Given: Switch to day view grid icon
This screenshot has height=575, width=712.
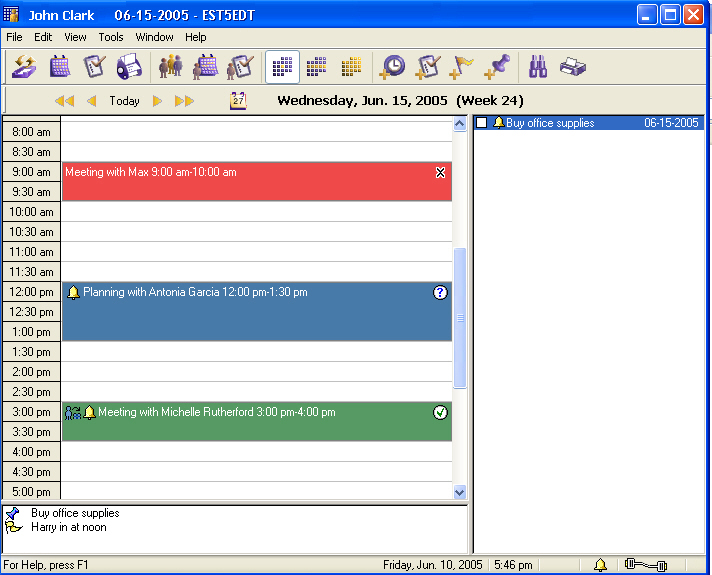Looking at the screenshot, I should pyautogui.click(x=282, y=67).
